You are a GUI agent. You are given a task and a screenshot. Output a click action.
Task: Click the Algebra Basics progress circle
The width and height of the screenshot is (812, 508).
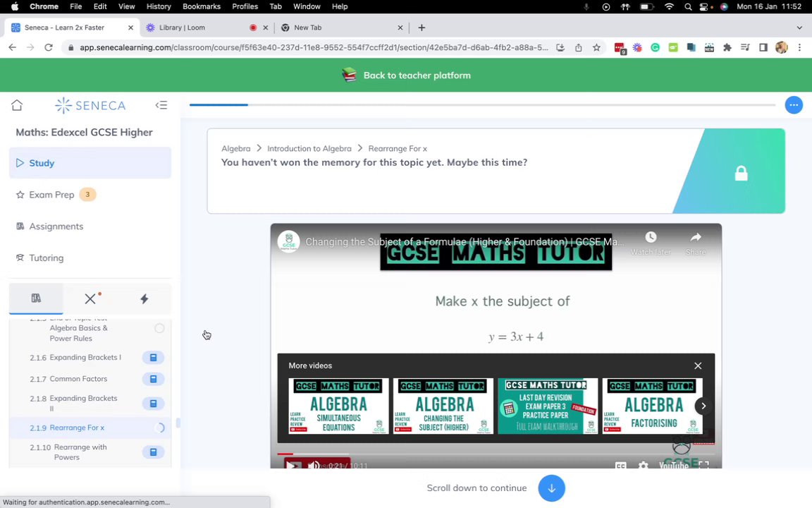159,328
